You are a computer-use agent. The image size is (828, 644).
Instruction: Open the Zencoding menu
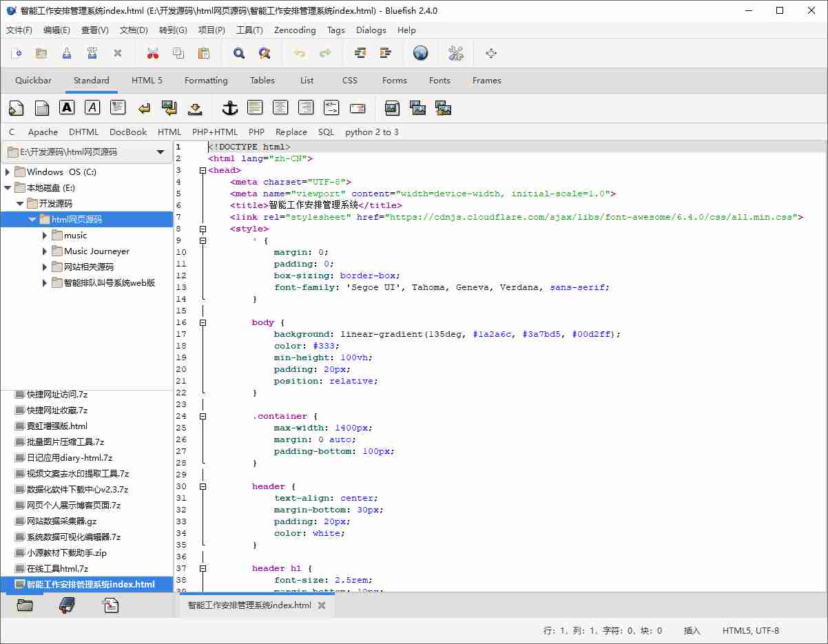294,30
